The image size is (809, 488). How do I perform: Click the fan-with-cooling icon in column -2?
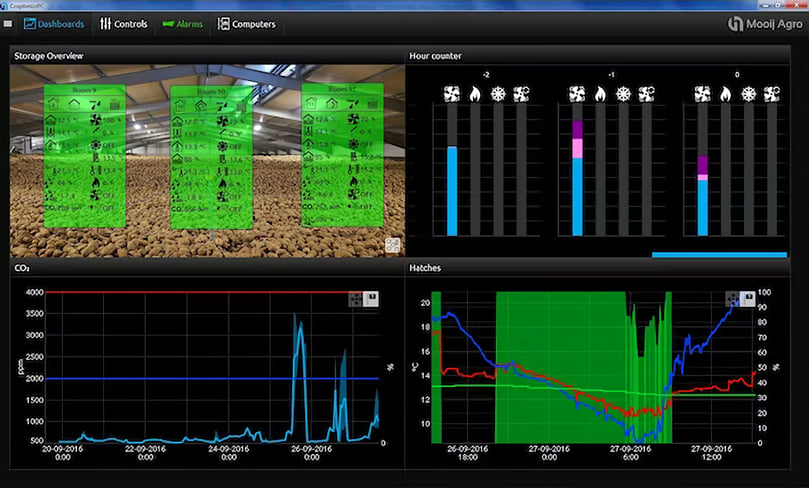(521, 94)
